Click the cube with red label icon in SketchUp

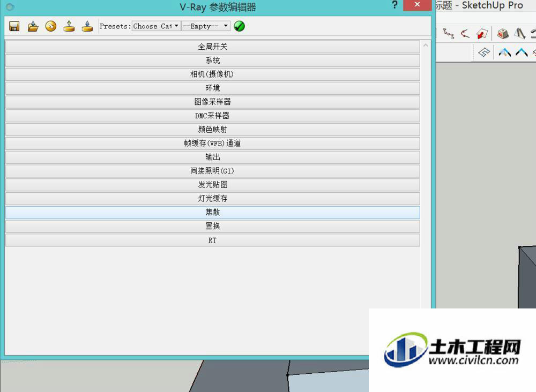point(503,33)
